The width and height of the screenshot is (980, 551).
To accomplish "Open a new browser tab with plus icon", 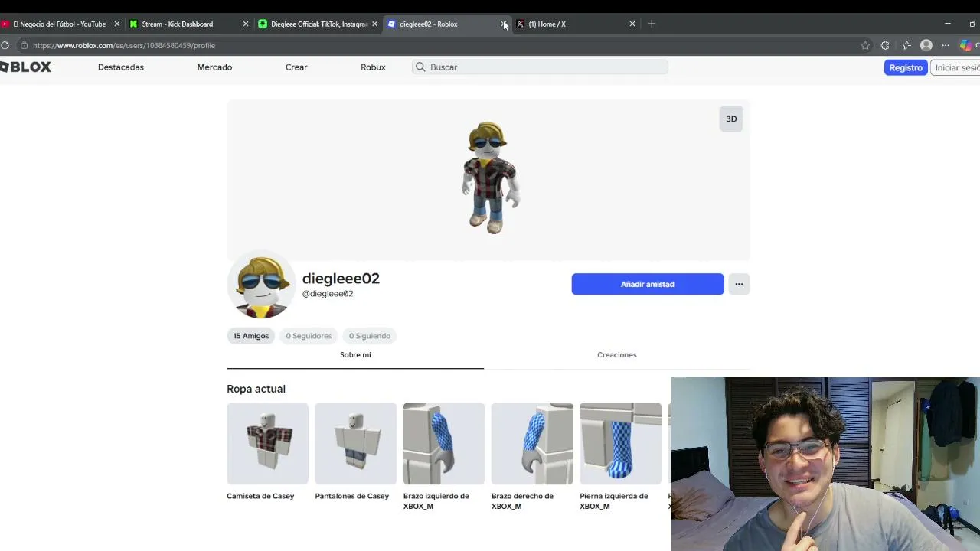I will click(652, 24).
